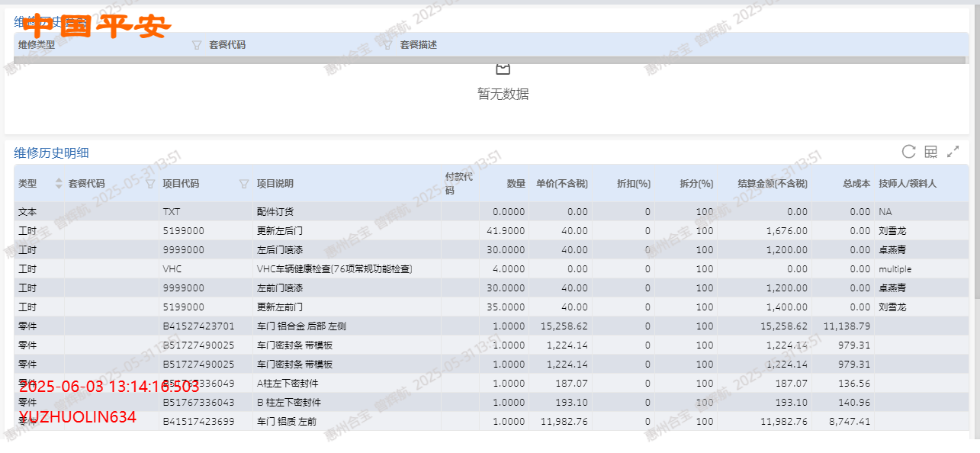This screenshot has width=980, height=453.
Task: Click the empty data inbox icon
Action: [x=503, y=69]
